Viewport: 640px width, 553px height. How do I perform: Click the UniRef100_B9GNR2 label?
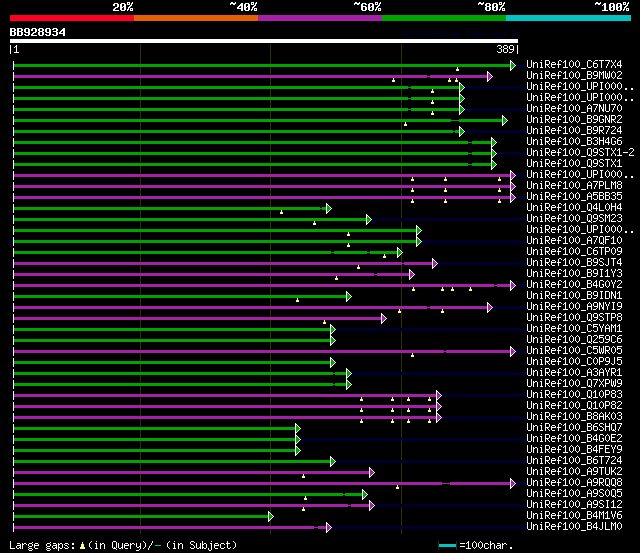[x=574, y=120]
